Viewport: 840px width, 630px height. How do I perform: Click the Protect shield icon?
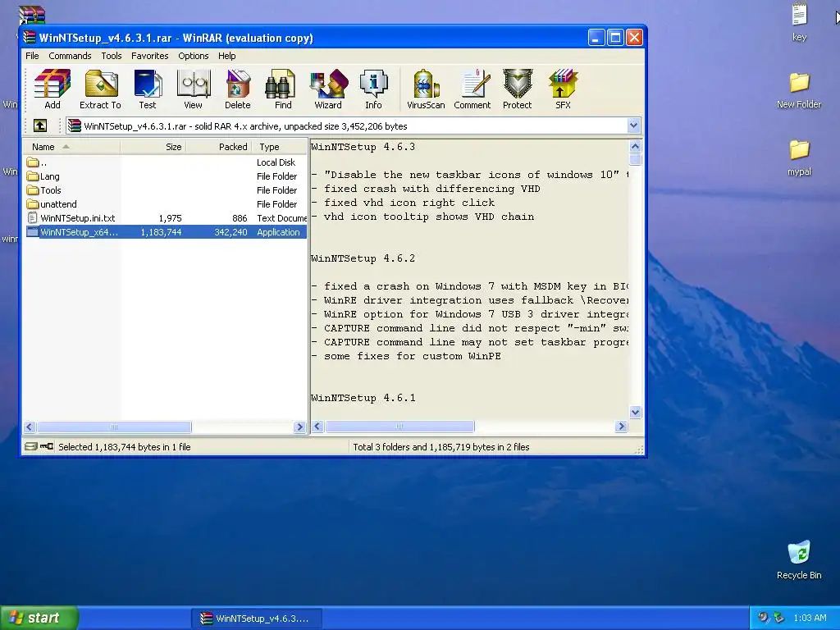(x=517, y=89)
